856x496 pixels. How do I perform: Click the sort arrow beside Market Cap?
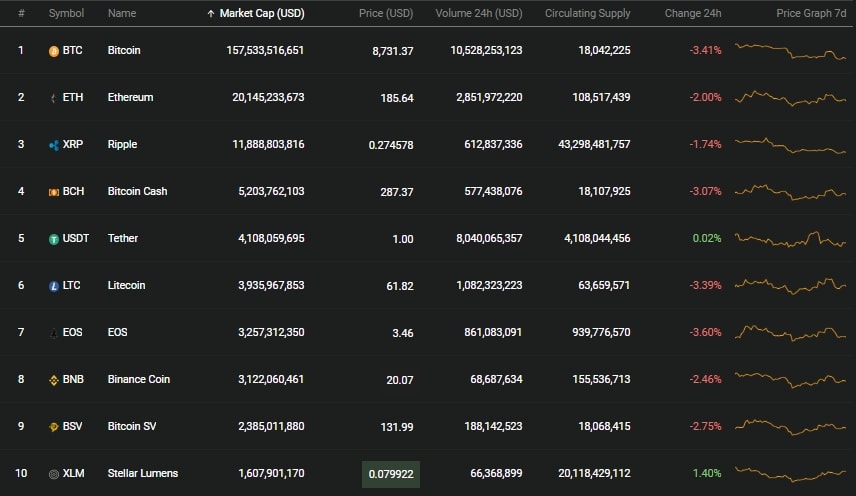coord(211,14)
